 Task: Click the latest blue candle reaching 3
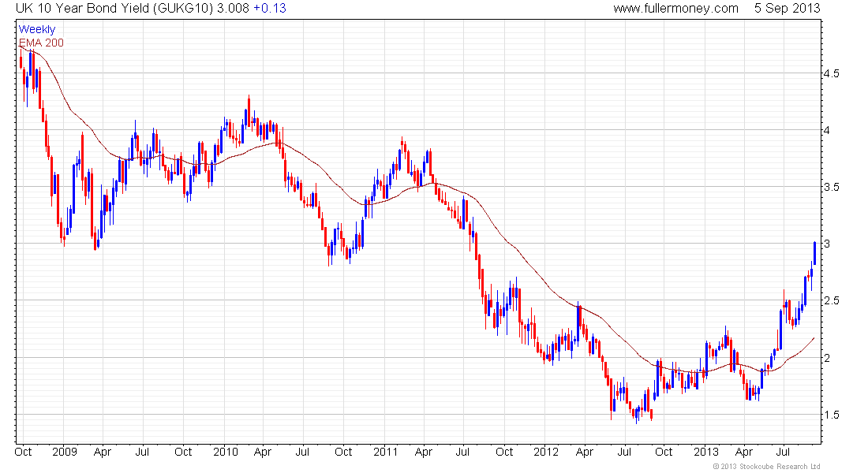click(814, 253)
